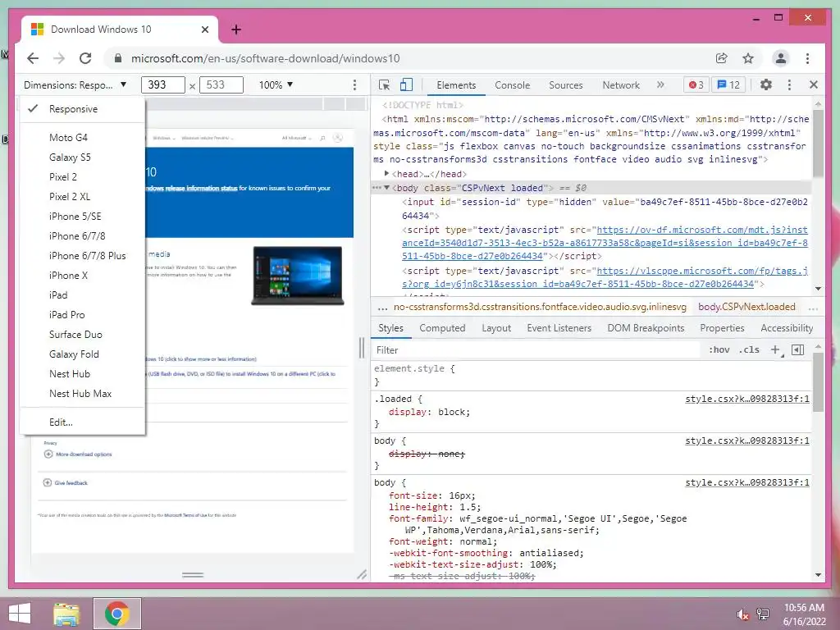This screenshot has height=630, width=840.
Task: Pick iPhone 6/7/8 Plus device
Action: [83, 256]
